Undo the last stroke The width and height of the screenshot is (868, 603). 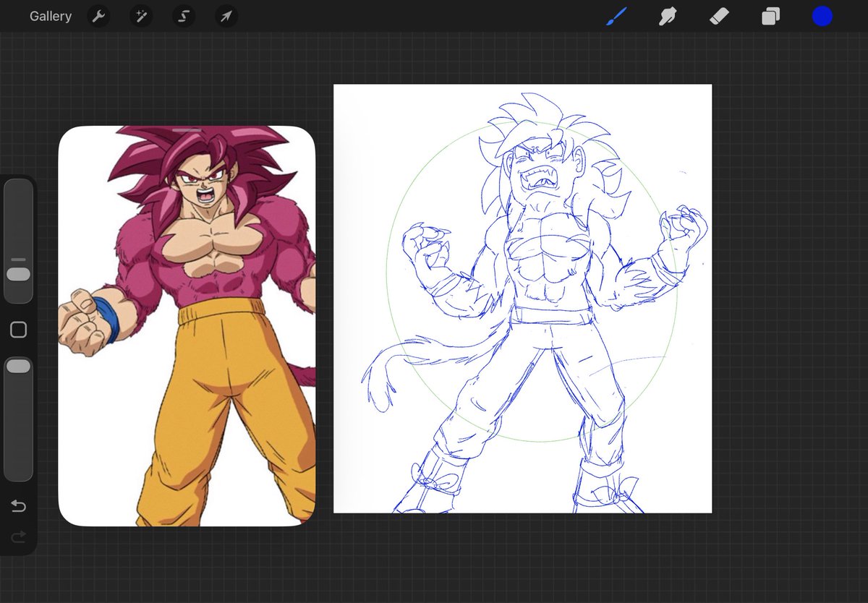tap(18, 506)
